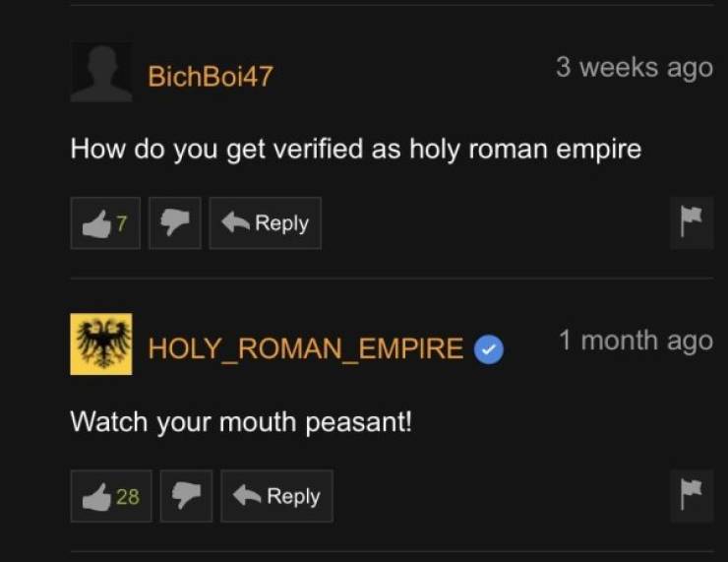Open BichBoi47's silhouette avatar
The width and height of the screenshot is (728, 562).
[x=101, y=72]
